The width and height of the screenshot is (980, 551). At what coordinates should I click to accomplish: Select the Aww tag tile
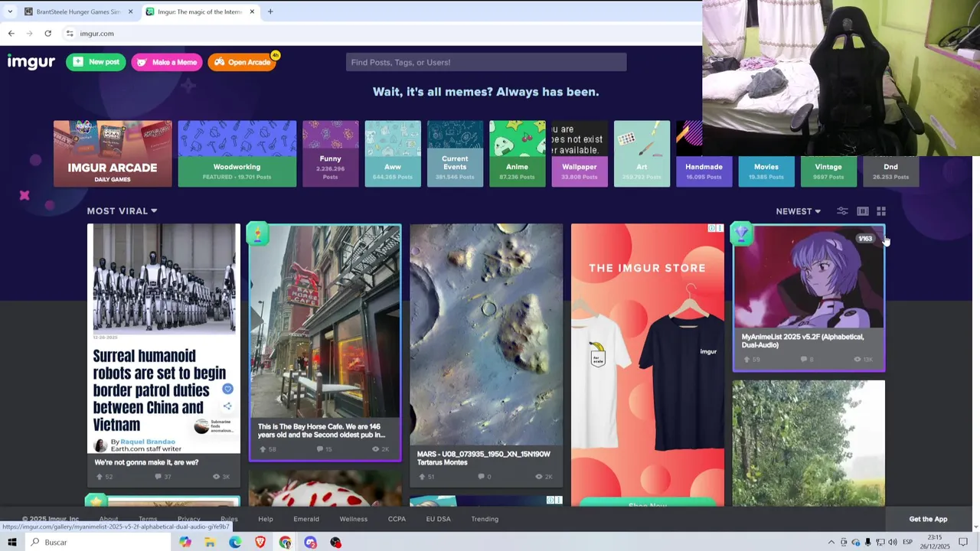pos(393,154)
